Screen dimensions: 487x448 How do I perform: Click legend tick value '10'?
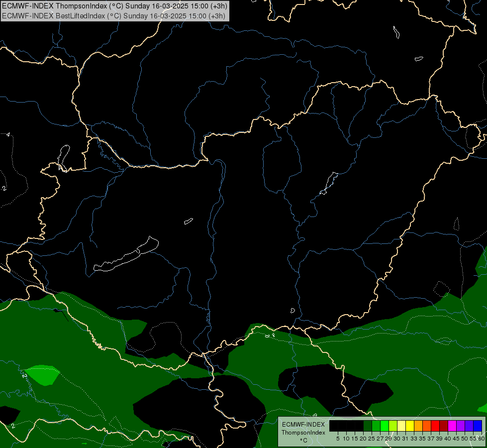pyautogui.click(x=346, y=439)
